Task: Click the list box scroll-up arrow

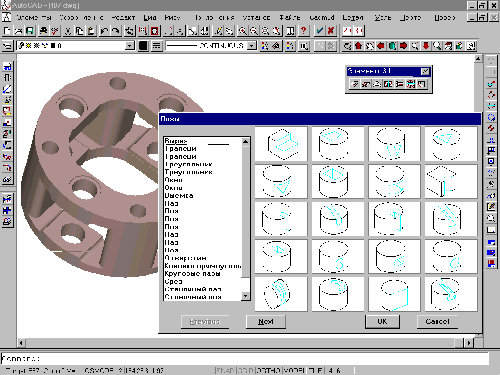Action: click(246, 141)
